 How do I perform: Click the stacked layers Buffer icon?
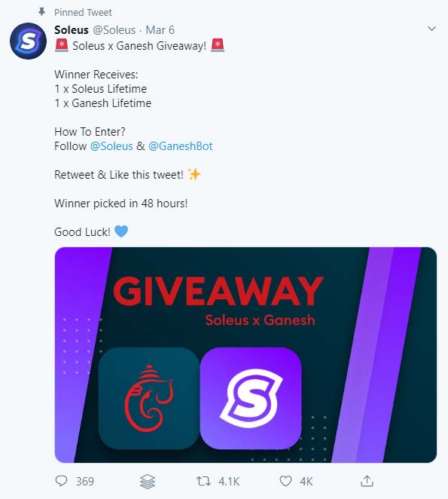point(148,481)
